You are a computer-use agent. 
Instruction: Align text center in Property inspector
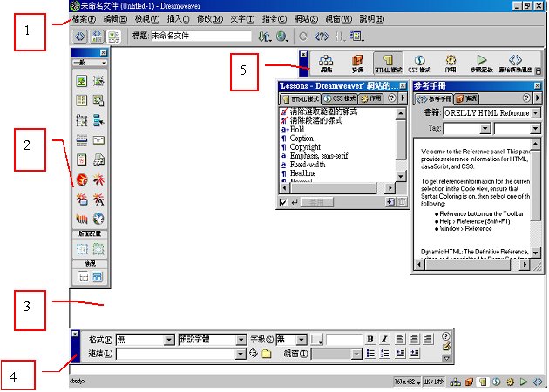pyautogui.click(x=414, y=339)
